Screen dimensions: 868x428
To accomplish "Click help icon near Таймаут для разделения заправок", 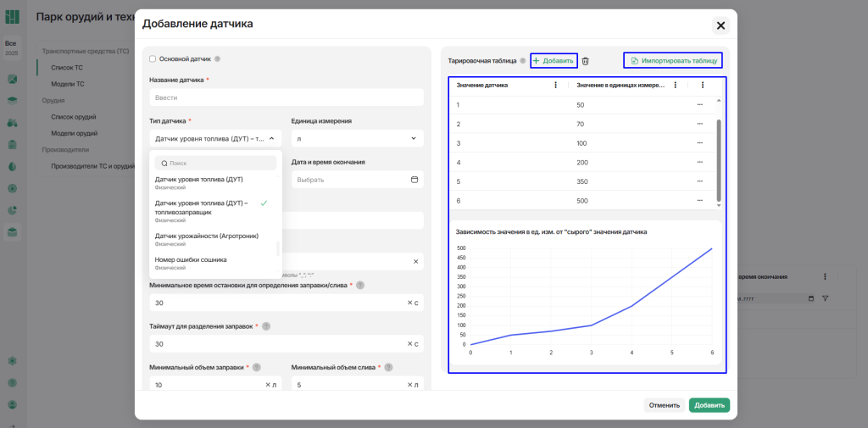I will [x=266, y=326].
